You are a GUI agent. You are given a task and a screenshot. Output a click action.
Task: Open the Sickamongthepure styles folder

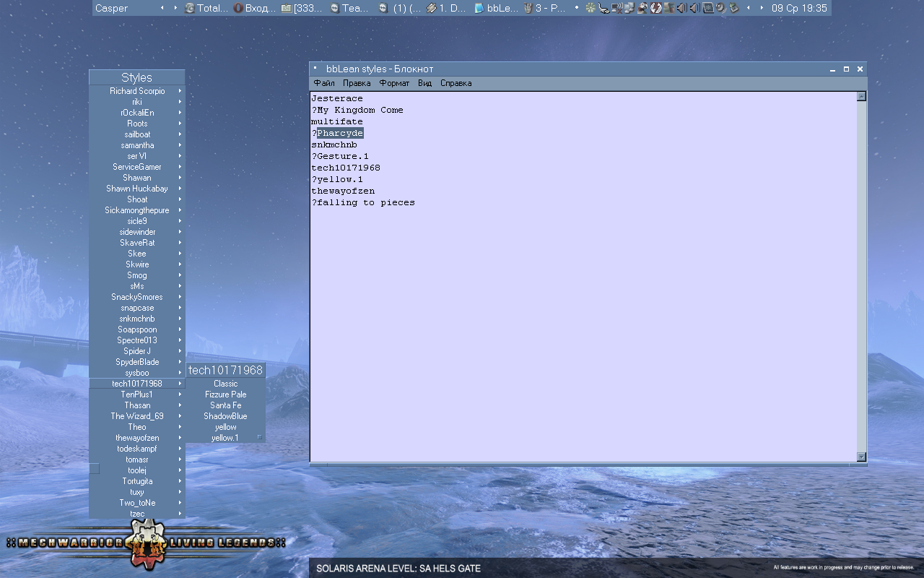point(137,210)
